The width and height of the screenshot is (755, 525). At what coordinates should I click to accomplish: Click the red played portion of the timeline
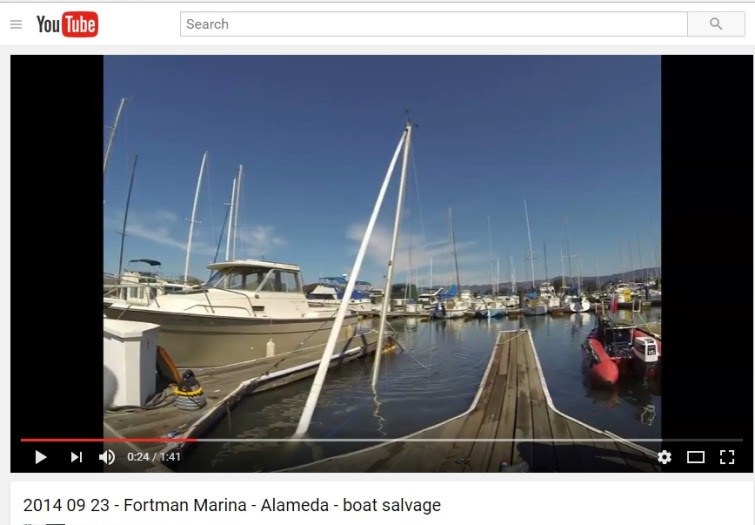pos(108,440)
